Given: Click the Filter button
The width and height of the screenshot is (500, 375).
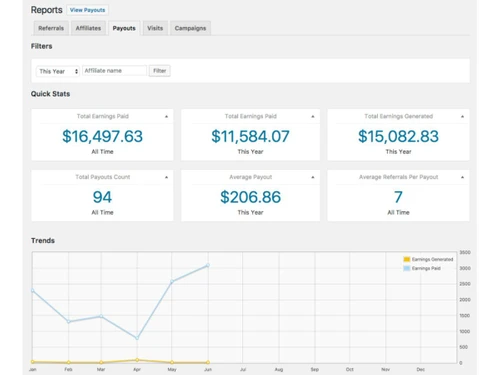Looking at the screenshot, I should pyautogui.click(x=160, y=71).
